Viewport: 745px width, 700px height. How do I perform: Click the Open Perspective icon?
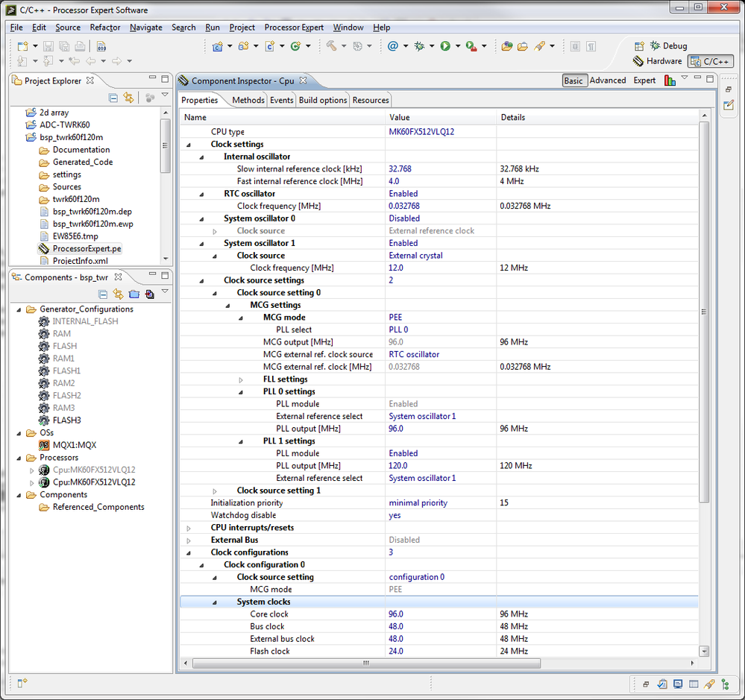(640, 45)
